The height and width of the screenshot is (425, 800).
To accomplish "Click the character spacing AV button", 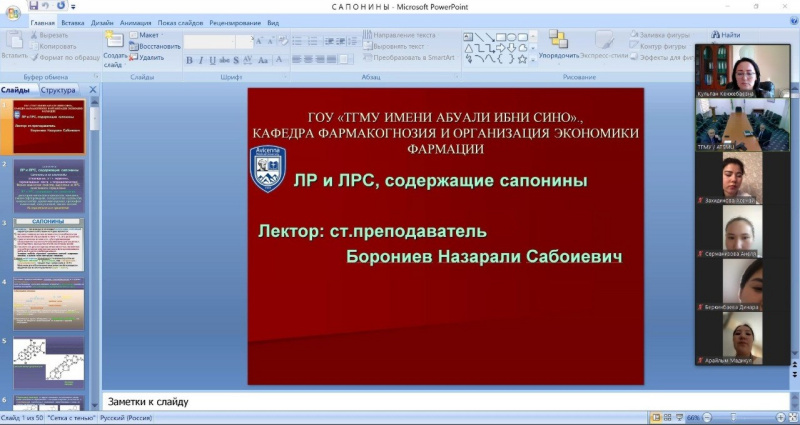I will pyautogui.click(x=247, y=60).
